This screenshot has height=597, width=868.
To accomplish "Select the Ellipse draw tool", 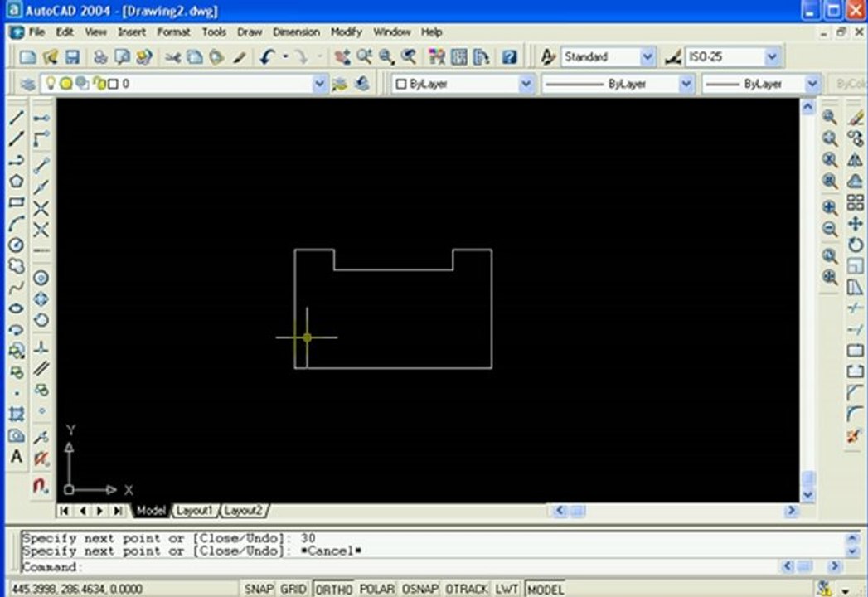I will coord(16,308).
